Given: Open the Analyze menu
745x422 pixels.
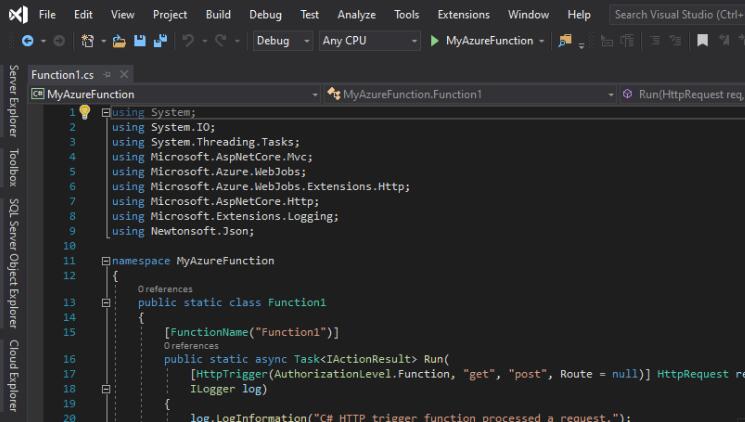Looking at the screenshot, I should click(356, 15).
